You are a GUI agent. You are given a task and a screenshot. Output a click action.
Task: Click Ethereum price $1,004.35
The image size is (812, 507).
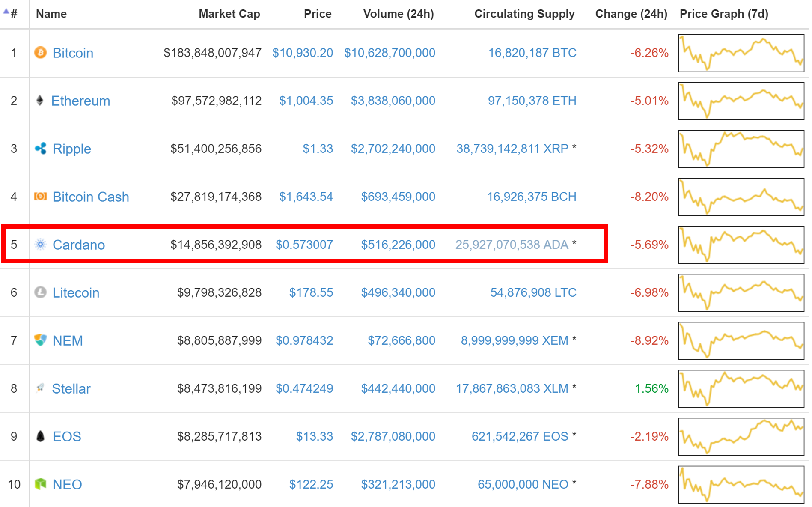(306, 101)
